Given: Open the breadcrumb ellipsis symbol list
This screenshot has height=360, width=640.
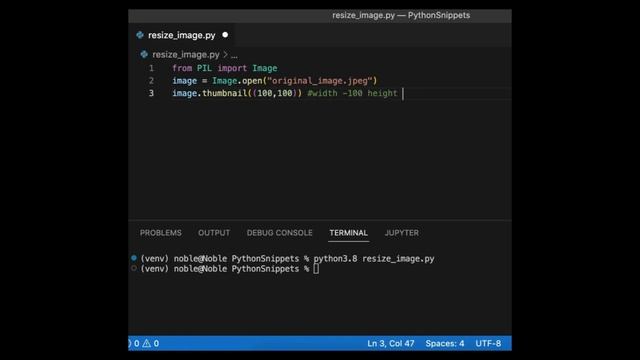Looking at the screenshot, I should coord(234,55).
